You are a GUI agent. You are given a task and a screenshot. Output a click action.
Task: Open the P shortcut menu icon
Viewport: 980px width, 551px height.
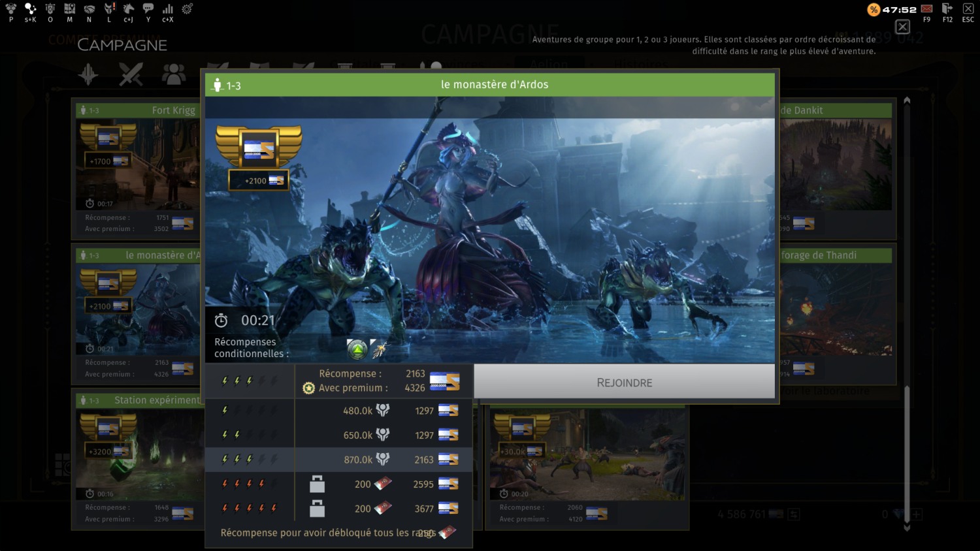pyautogui.click(x=10, y=9)
